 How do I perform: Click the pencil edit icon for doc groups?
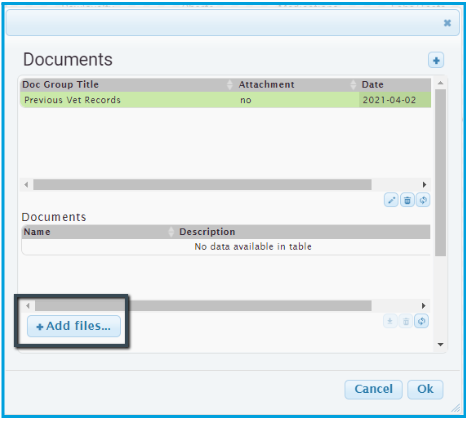click(391, 200)
